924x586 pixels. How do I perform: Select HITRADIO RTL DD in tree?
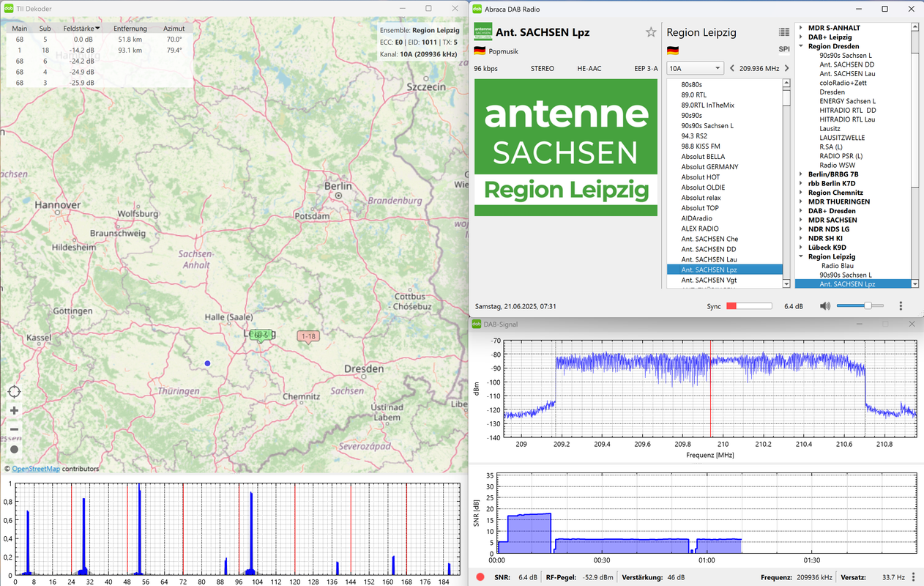pyautogui.click(x=848, y=110)
